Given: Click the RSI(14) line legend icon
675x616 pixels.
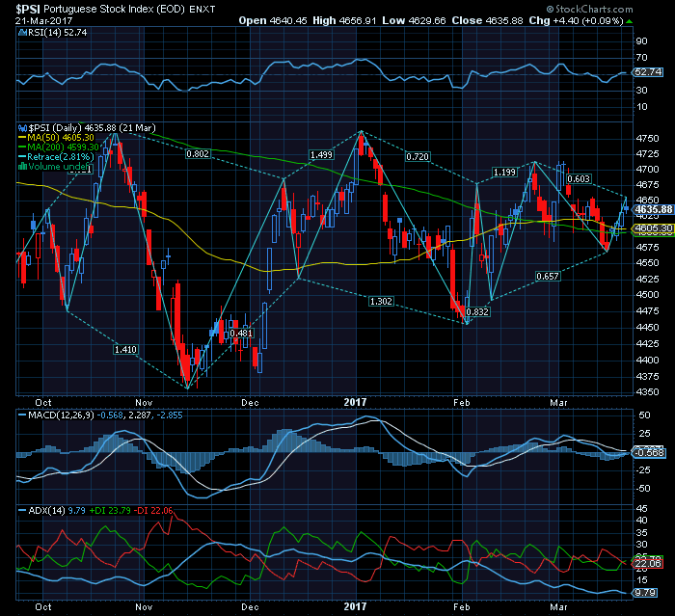Looking at the screenshot, I should (22, 33).
